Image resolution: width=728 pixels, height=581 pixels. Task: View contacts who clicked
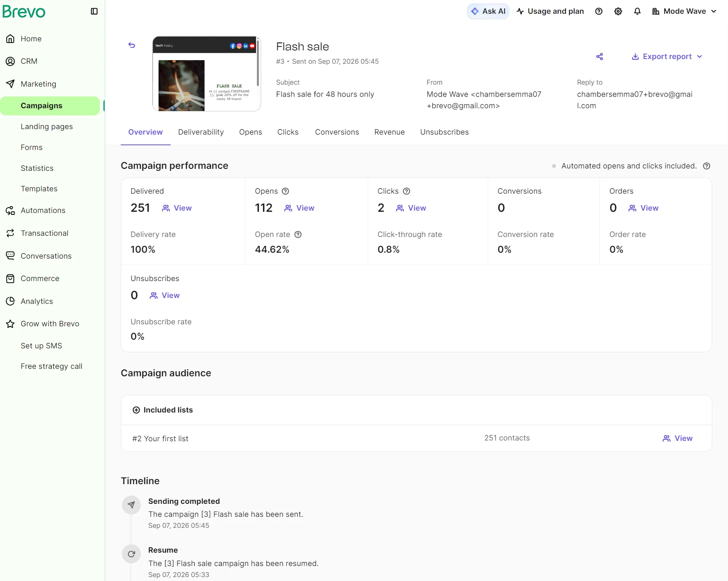(411, 208)
